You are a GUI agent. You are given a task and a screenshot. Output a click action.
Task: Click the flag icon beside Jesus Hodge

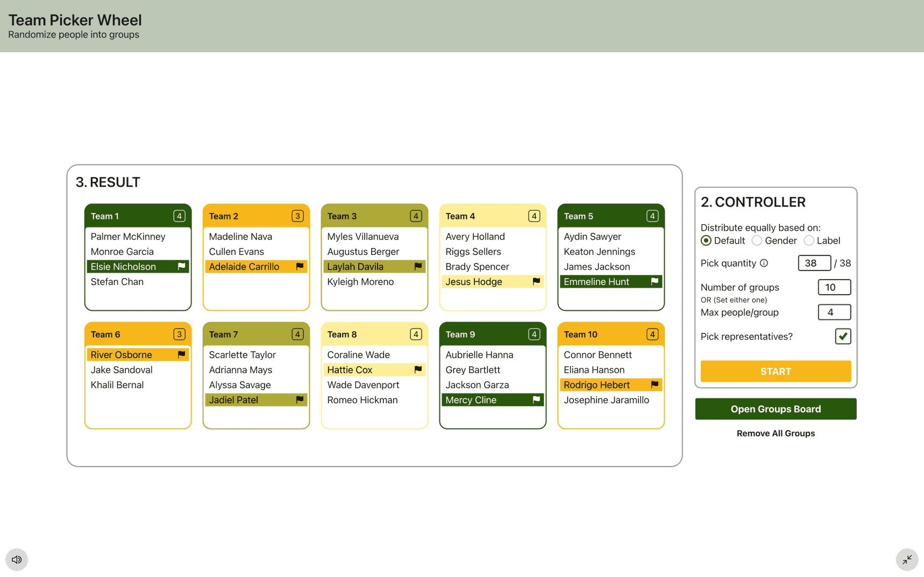click(x=536, y=281)
